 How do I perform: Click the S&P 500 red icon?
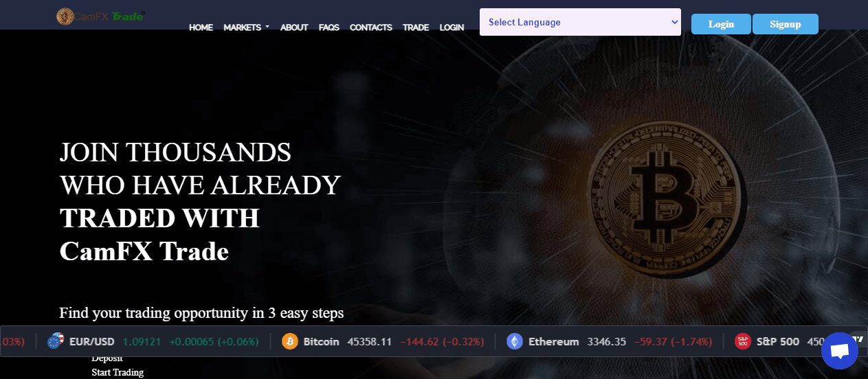(743, 341)
